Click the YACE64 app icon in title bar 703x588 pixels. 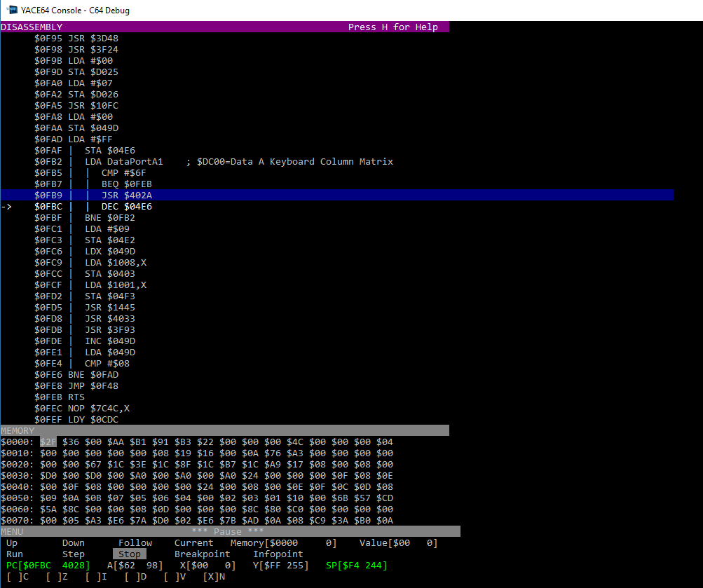(x=12, y=10)
